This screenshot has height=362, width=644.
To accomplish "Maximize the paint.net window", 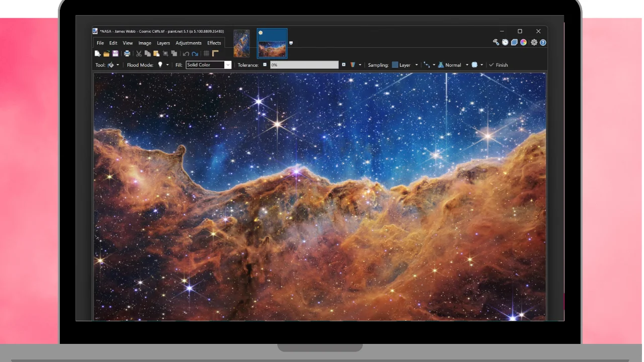I will click(x=520, y=31).
